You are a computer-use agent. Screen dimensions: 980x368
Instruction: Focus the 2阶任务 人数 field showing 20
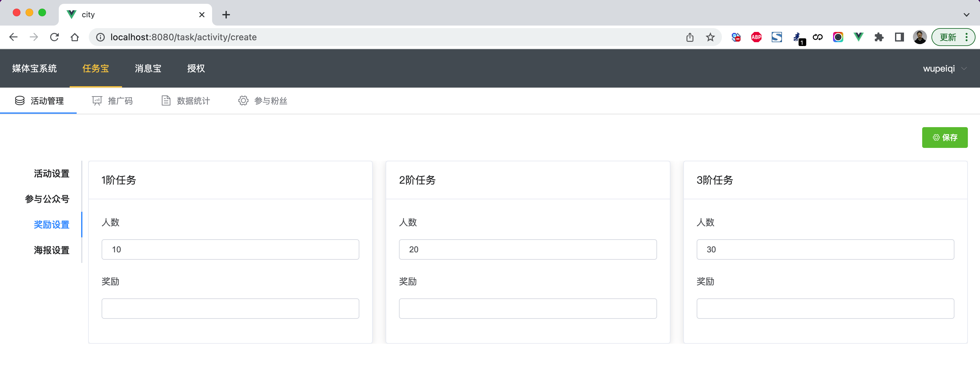point(527,249)
